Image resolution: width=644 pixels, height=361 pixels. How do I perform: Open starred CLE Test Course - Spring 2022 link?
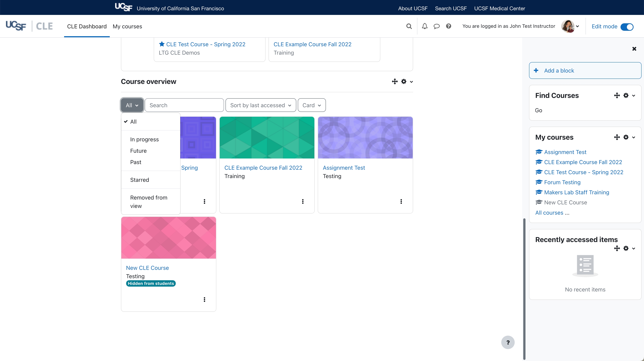click(x=206, y=44)
